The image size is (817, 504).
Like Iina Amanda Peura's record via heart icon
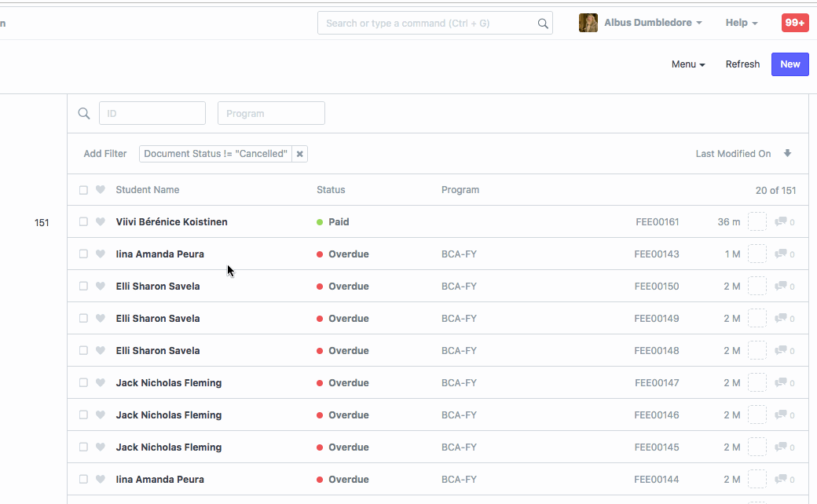coord(100,254)
